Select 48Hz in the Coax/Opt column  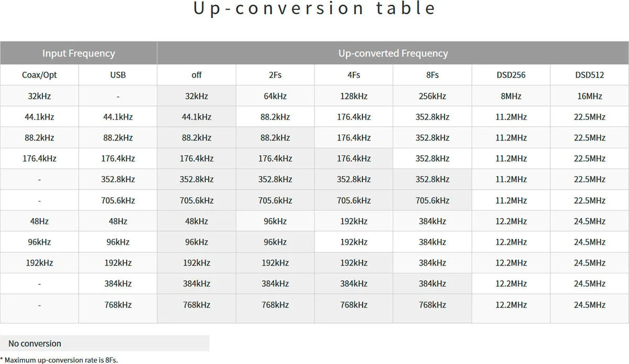point(39,221)
